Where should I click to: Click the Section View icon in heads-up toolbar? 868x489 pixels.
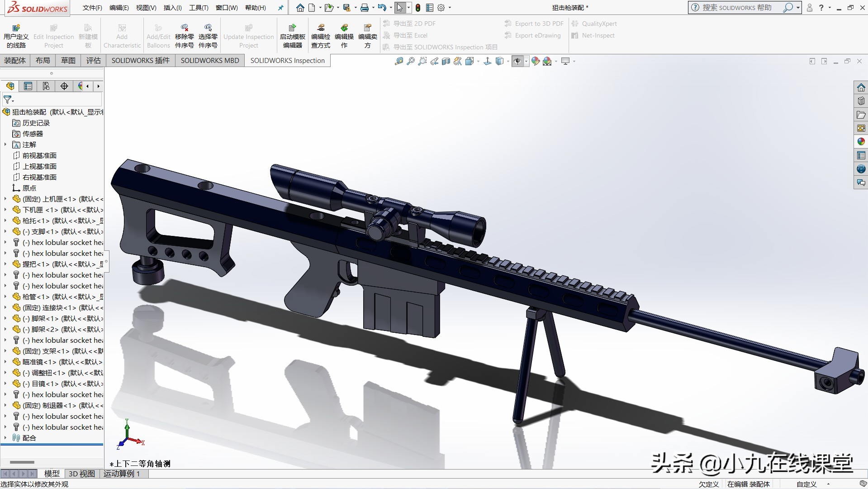click(446, 61)
